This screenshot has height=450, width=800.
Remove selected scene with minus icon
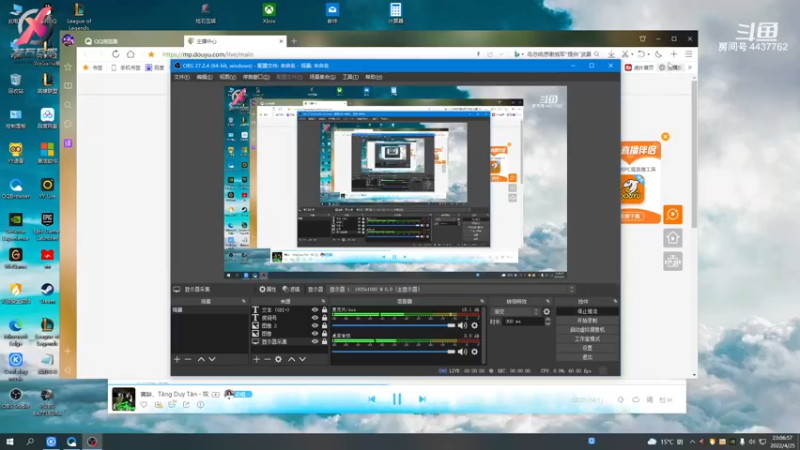pos(188,359)
